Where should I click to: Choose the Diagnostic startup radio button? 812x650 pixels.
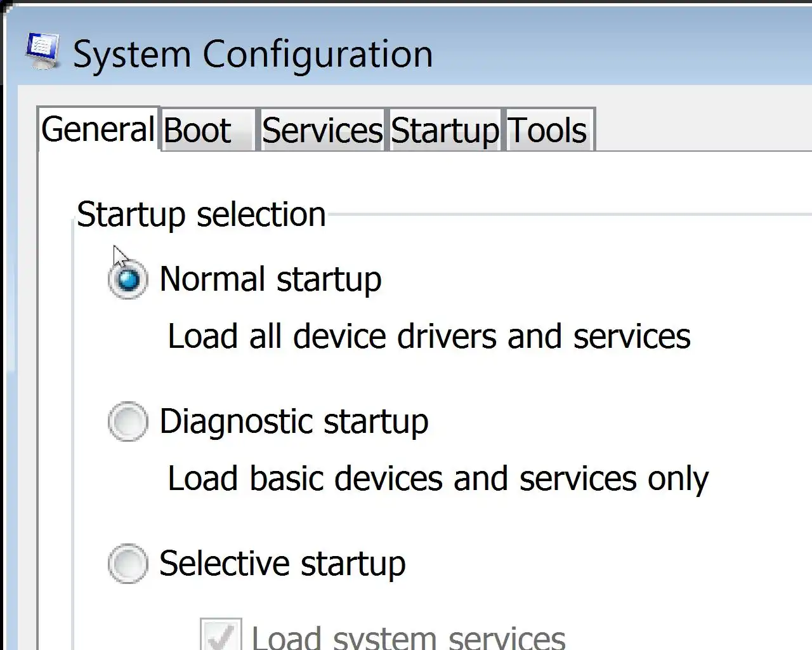click(128, 421)
